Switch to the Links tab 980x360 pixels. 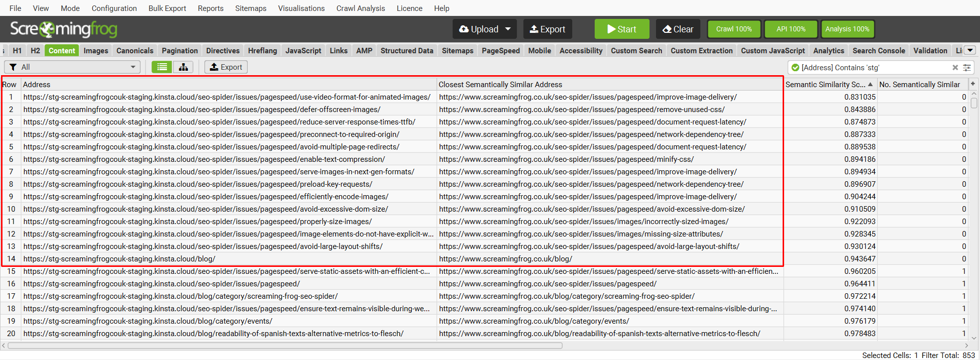338,50
